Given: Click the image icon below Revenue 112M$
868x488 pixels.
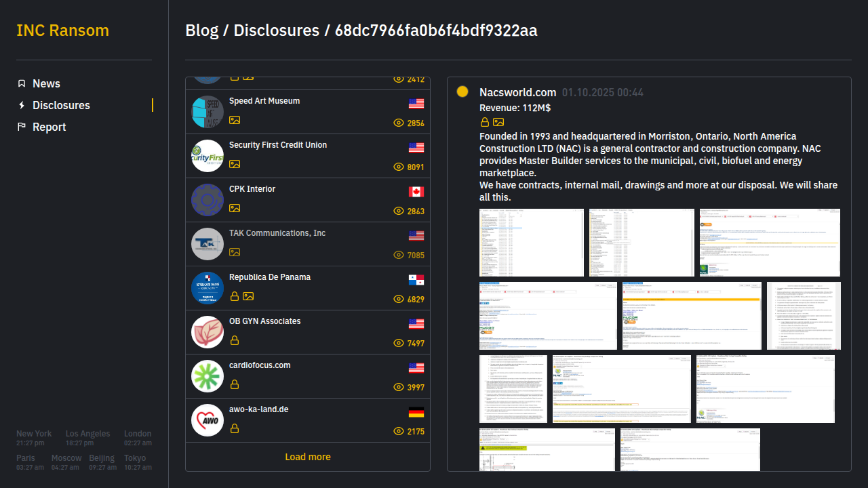Looking at the screenshot, I should [498, 122].
